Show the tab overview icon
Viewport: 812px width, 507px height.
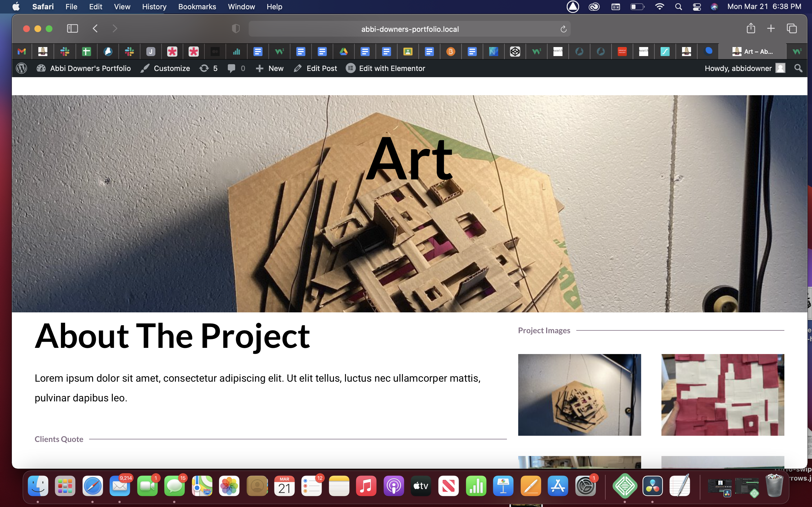791,28
